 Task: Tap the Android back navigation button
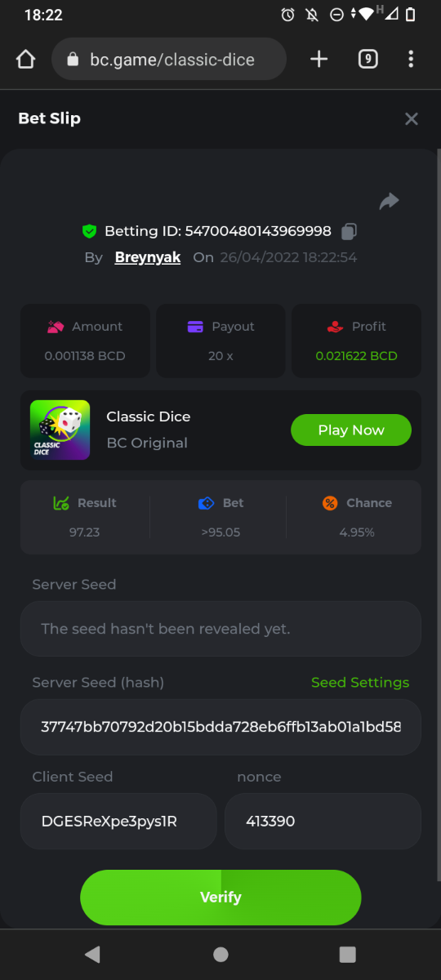pos(92,954)
